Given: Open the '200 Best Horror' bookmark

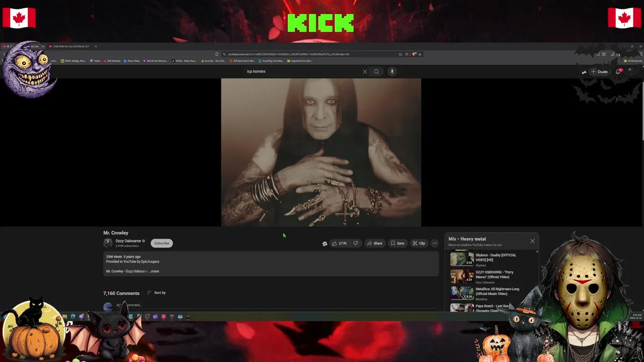Looking at the screenshot, I should click(242, 61).
